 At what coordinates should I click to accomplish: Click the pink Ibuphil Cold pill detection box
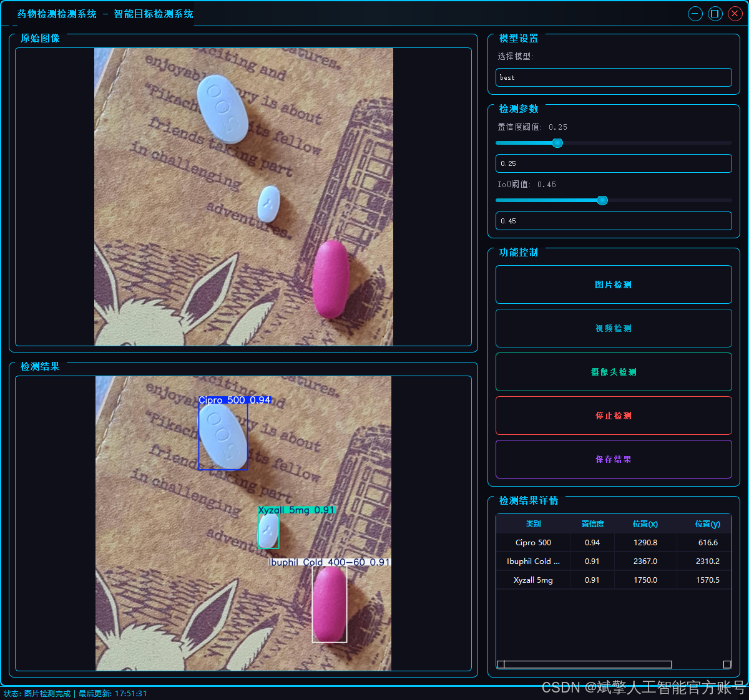point(330,604)
